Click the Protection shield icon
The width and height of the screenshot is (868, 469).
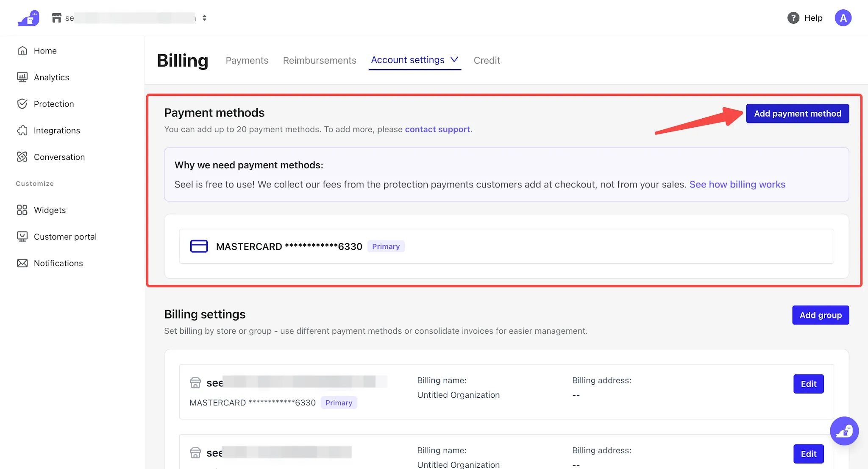coord(22,104)
